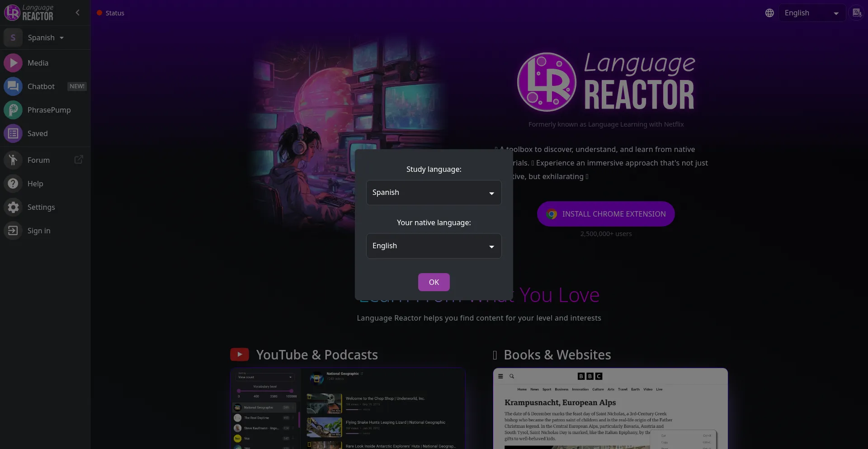This screenshot has height=449, width=868.
Task: Expand the native language English dropdown
Action: click(434, 246)
